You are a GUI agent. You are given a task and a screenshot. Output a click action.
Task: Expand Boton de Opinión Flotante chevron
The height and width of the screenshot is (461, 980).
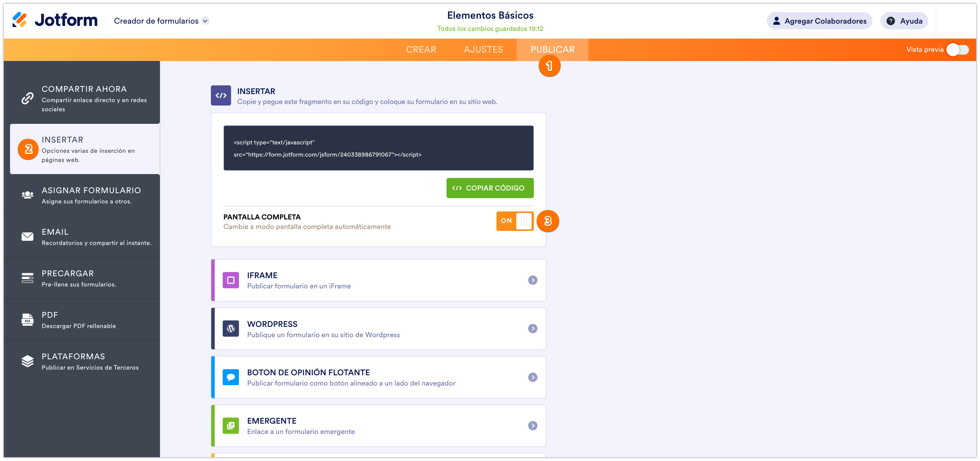point(533,377)
